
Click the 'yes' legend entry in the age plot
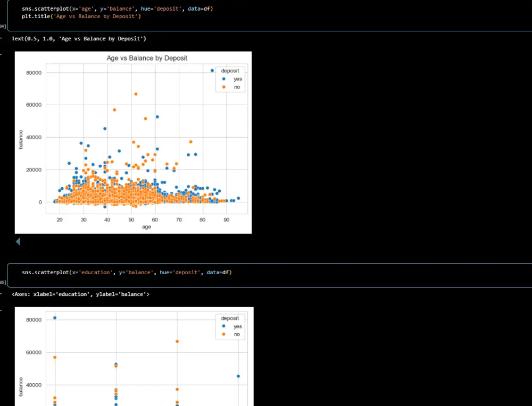pyautogui.click(x=232, y=79)
